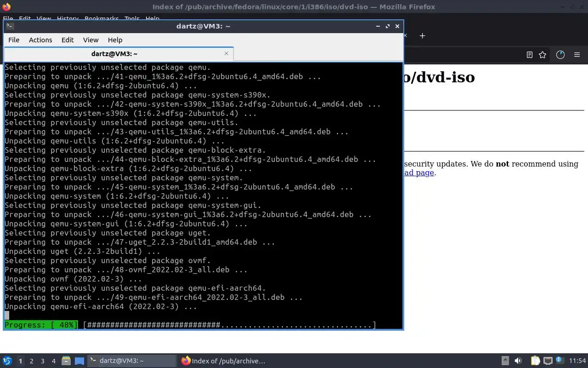The image size is (588, 368).
Task: Click the line 'Unpacking qemu-system-s390x (1:6.2+dfsg-2ubuntu6.4) ...'
Action: coord(130,114)
